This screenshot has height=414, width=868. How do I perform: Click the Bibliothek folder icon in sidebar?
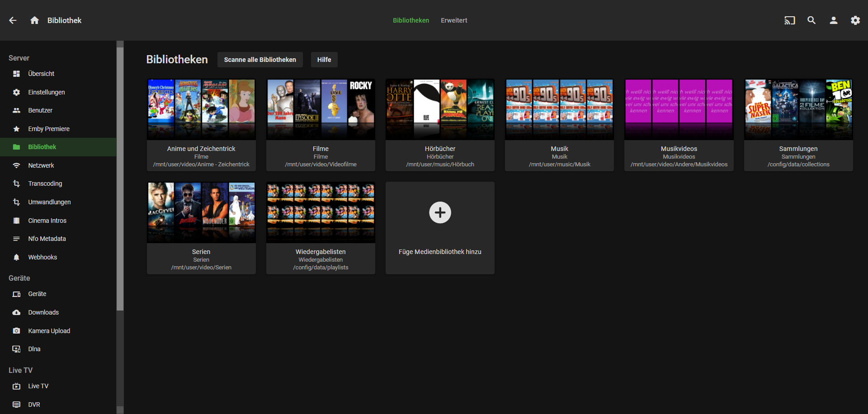click(x=16, y=147)
